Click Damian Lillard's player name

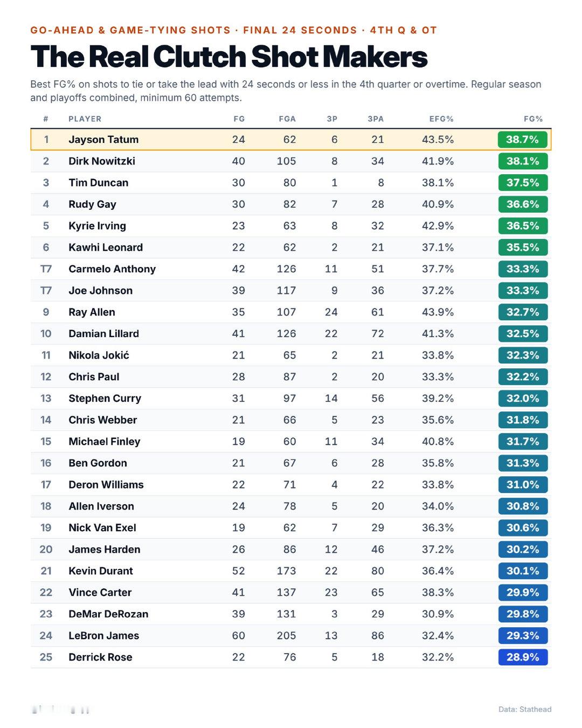103,334
